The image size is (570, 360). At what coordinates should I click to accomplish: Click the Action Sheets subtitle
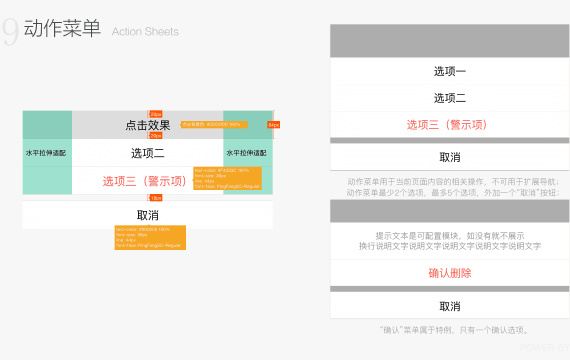tap(145, 32)
